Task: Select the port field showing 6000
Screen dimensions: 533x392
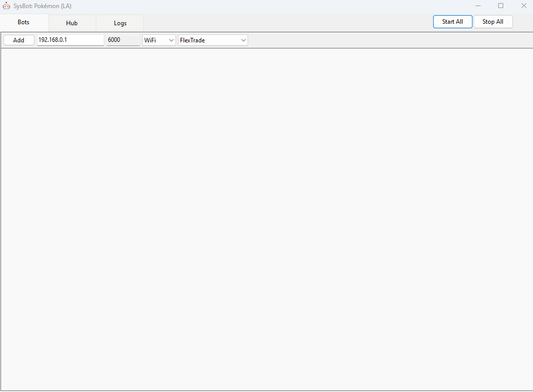Action: click(123, 40)
